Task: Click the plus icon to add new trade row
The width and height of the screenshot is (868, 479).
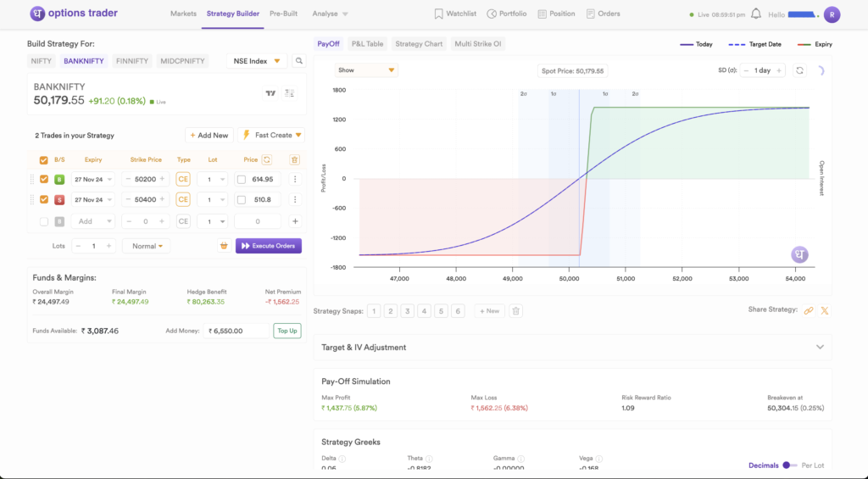Action: [x=295, y=221]
